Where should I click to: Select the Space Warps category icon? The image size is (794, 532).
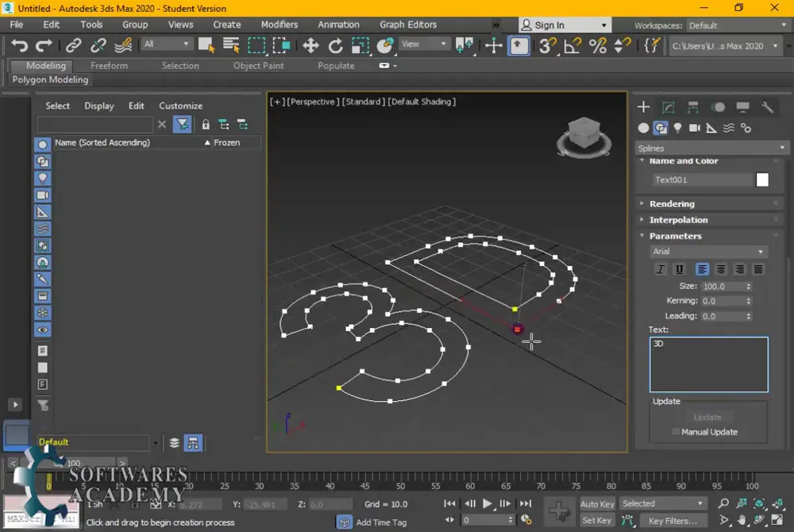[729, 128]
